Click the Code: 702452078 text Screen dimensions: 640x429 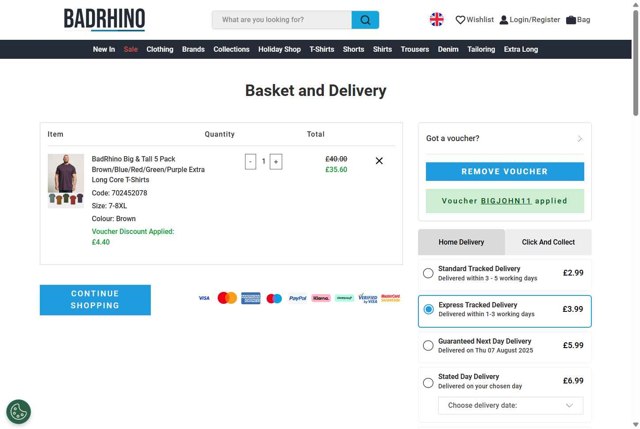point(119,193)
